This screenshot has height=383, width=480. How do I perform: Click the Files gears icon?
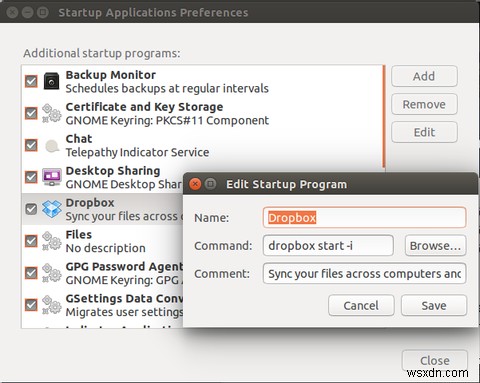[x=52, y=241]
